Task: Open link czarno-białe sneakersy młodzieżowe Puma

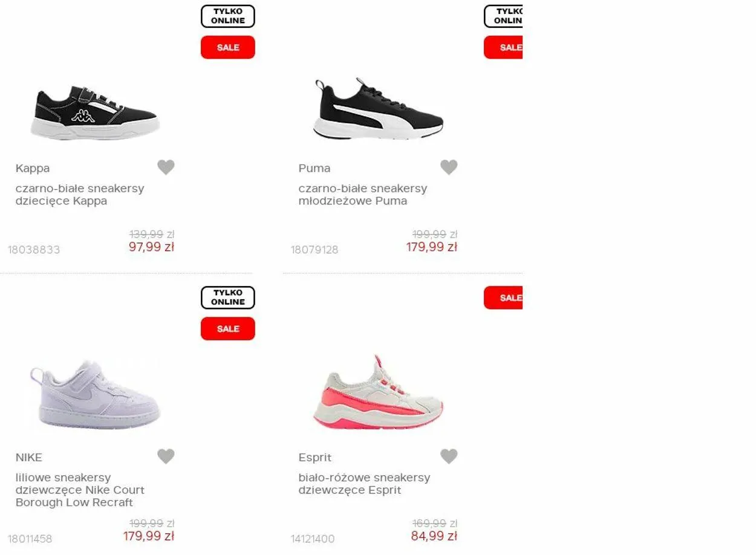Action: 363,195
